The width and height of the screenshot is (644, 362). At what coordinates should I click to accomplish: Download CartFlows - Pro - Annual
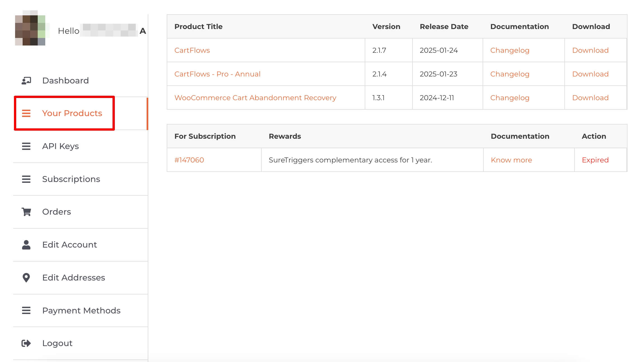click(x=590, y=74)
